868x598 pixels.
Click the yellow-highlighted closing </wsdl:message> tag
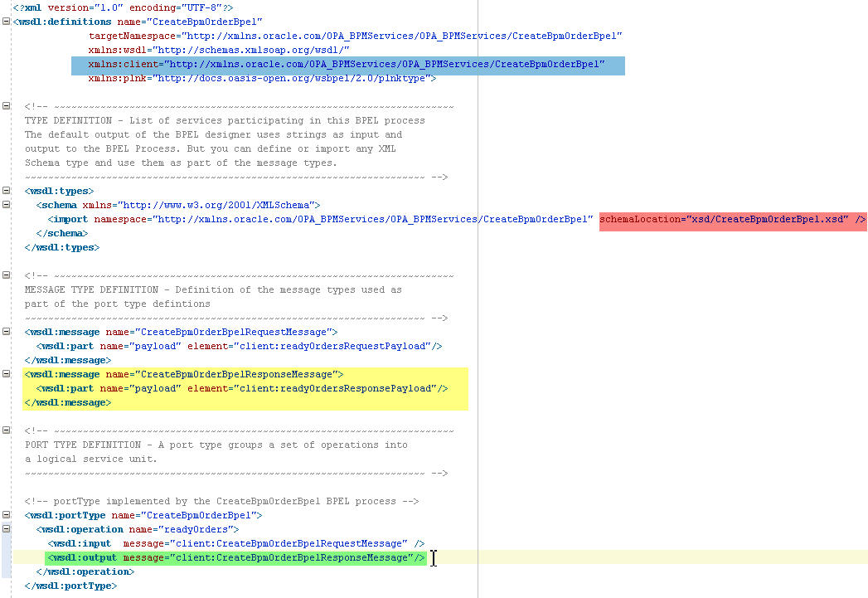(x=67, y=402)
